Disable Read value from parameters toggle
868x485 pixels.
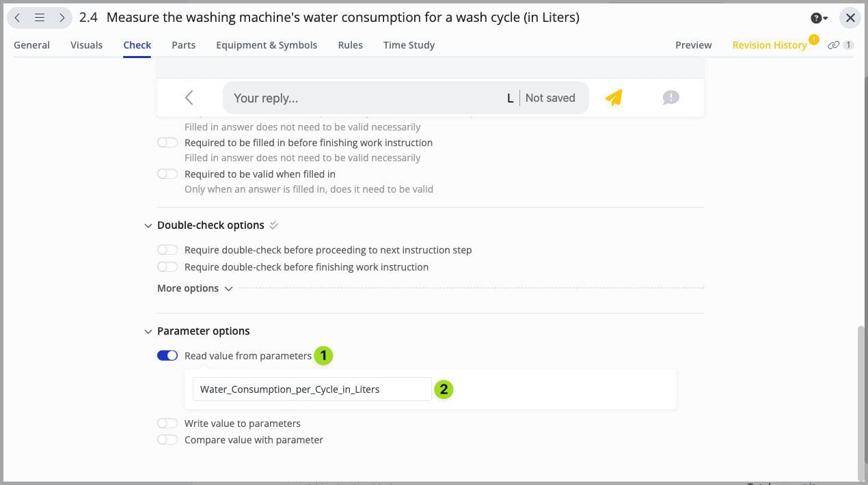click(167, 355)
